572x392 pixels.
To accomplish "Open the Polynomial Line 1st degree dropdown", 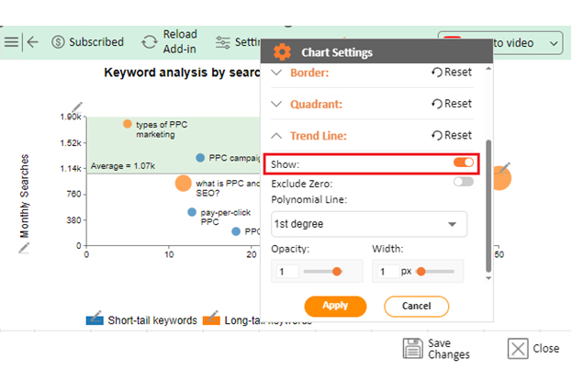I will coord(369,224).
